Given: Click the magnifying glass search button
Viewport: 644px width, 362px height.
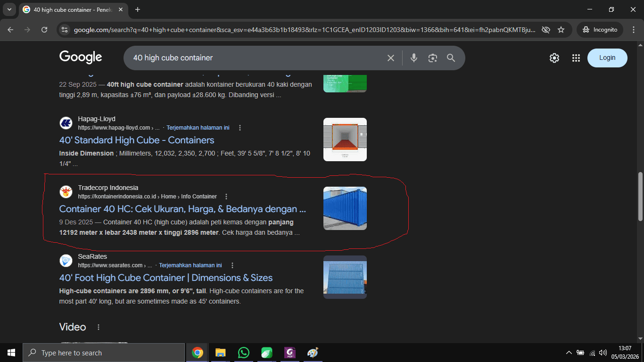Looking at the screenshot, I should click(451, 58).
